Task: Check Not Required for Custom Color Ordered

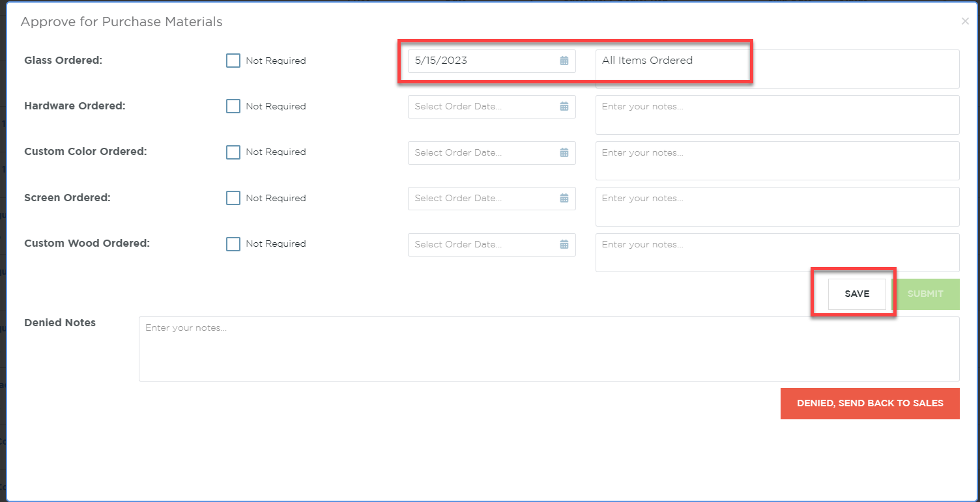Action: [233, 152]
